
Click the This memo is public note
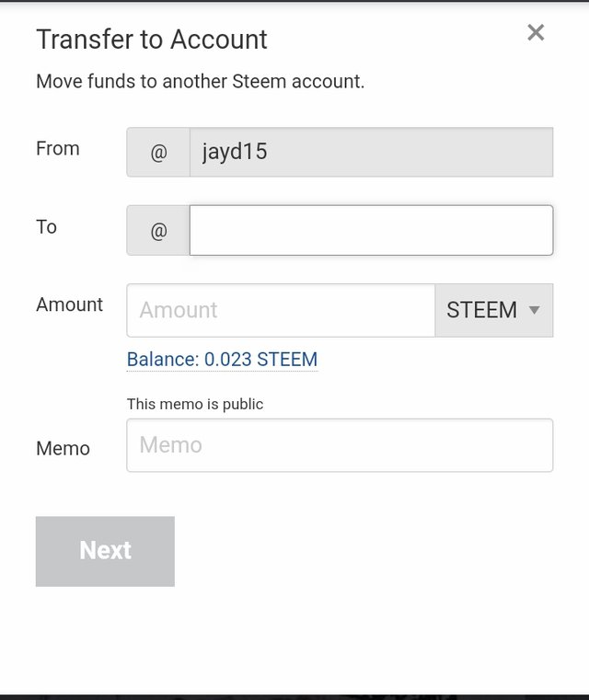pos(195,404)
